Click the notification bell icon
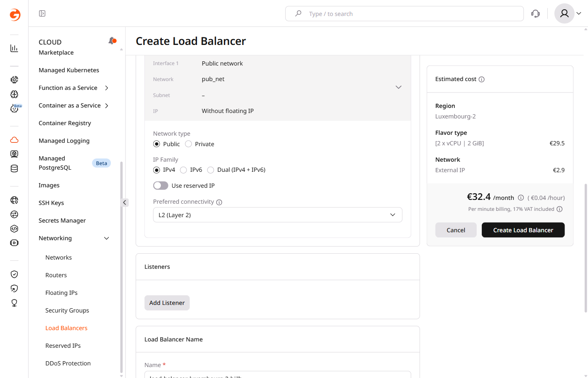The width and height of the screenshot is (588, 378). pos(112,41)
